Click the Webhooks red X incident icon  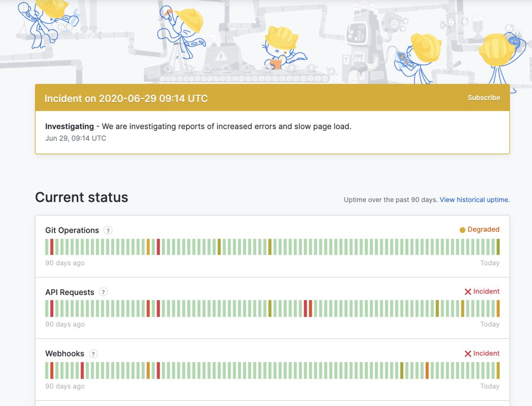[468, 354]
